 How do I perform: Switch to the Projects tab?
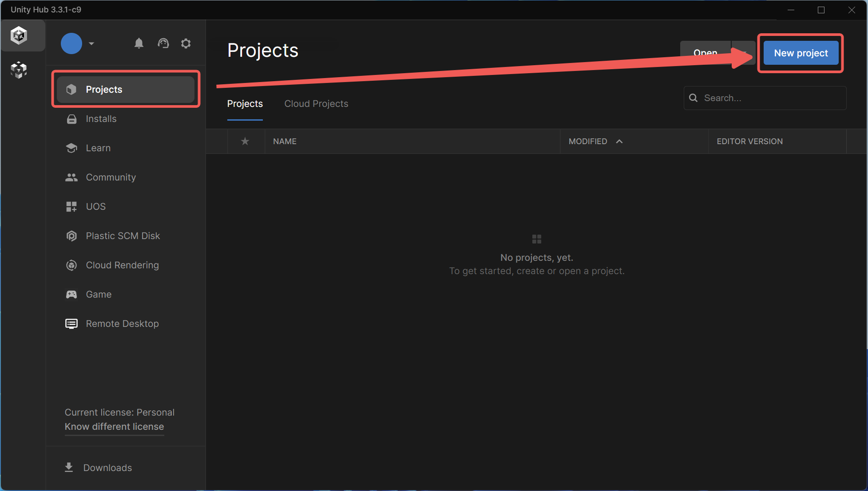[245, 104]
